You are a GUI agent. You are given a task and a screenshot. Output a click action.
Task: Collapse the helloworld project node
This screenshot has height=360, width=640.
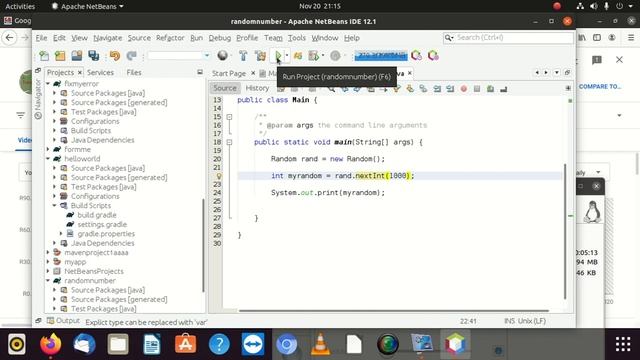(48, 159)
